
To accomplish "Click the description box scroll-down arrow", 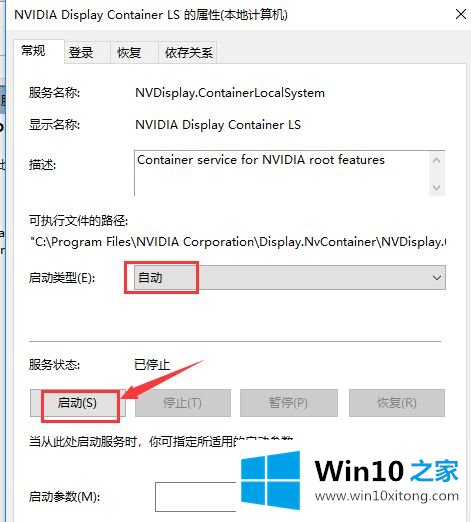I will [436, 187].
